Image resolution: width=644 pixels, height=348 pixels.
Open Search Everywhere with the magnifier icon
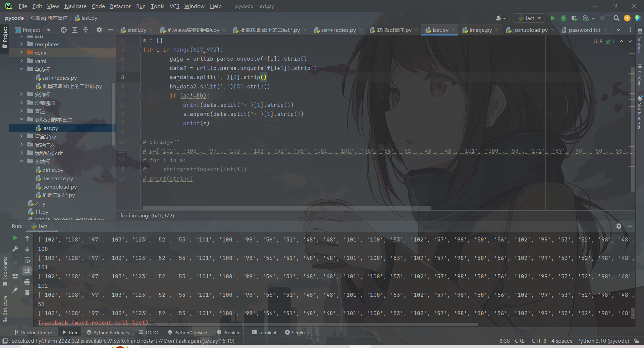616,18
